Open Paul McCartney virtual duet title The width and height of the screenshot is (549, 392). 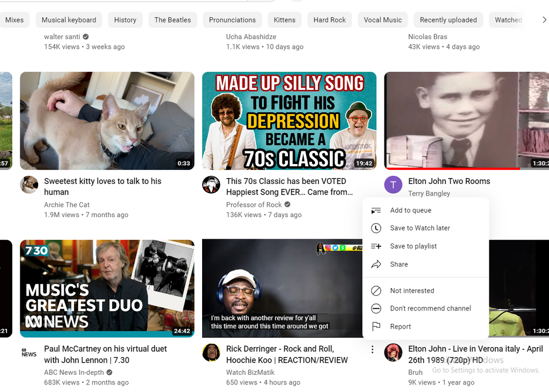(x=106, y=354)
